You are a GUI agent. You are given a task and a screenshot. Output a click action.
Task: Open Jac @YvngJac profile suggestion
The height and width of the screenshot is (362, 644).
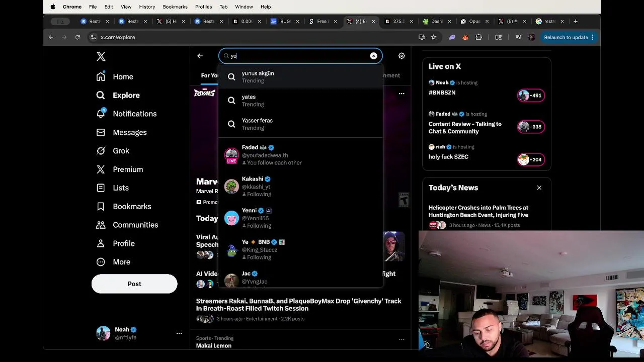300,277
